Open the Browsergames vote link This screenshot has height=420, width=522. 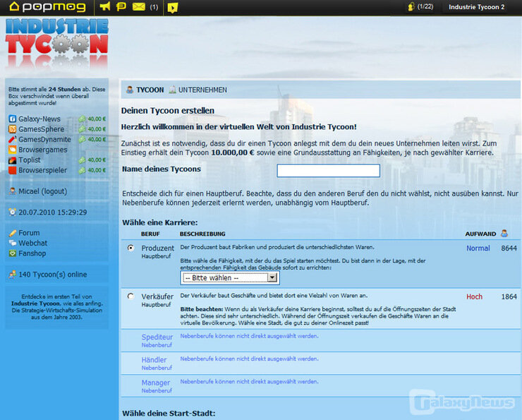[x=42, y=150]
